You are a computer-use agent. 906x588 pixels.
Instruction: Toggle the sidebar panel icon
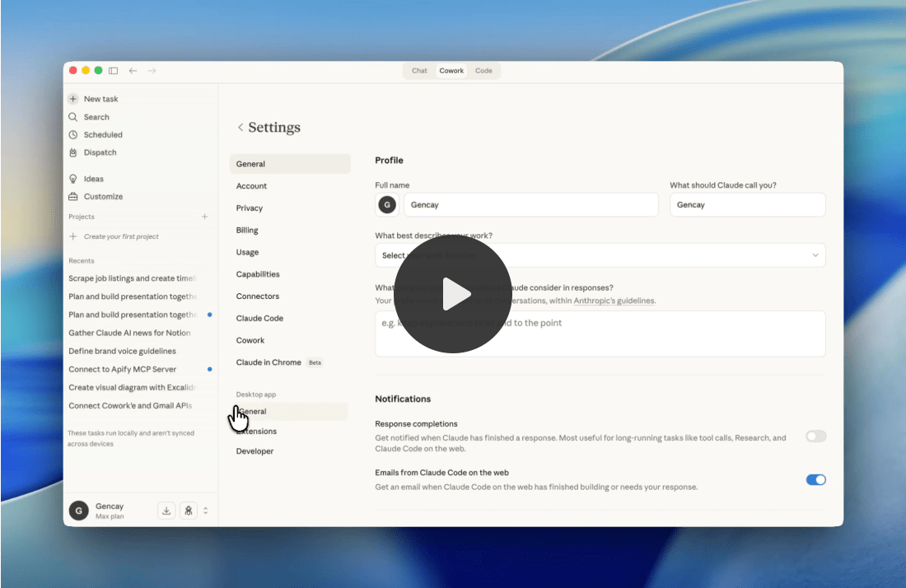click(114, 71)
